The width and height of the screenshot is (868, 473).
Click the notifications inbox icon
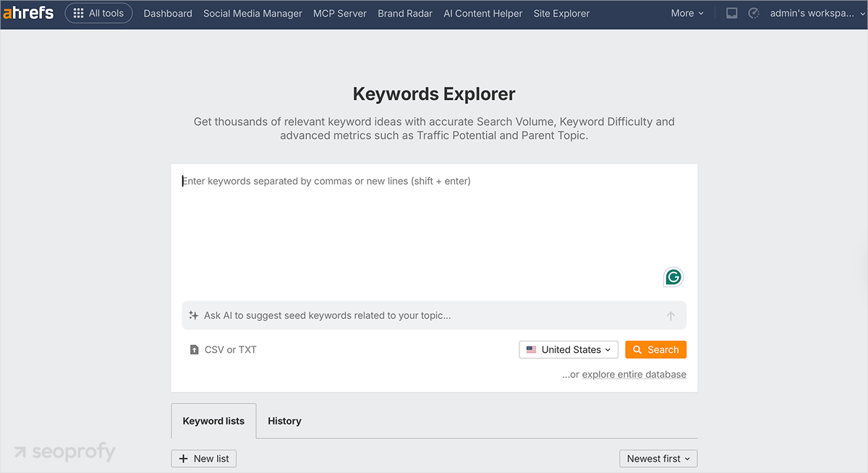coord(731,12)
